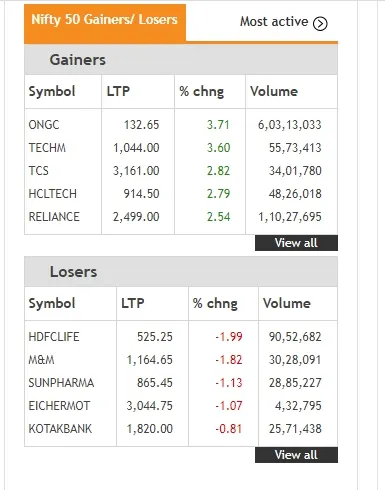
Task: Open HCLTECH stock details
Action: coord(53,194)
